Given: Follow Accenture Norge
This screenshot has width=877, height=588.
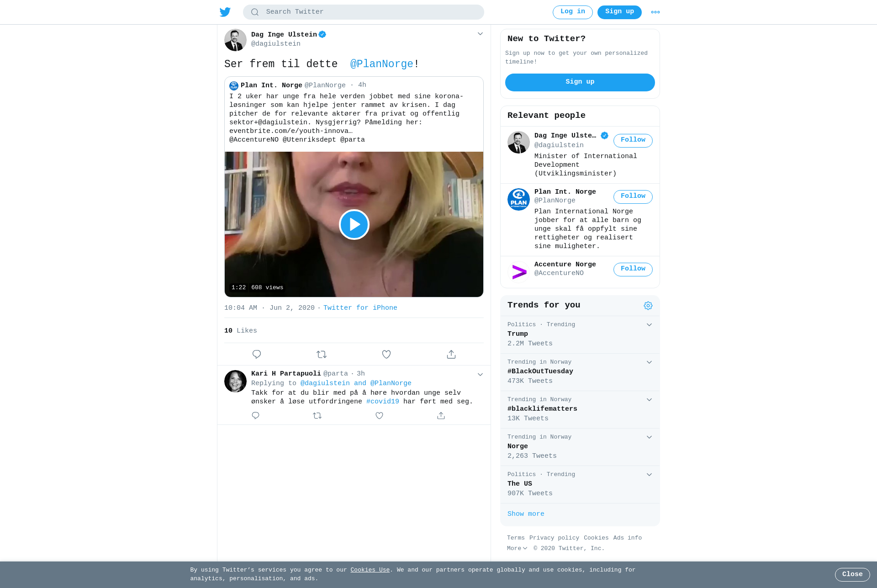Looking at the screenshot, I should [633, 270].
